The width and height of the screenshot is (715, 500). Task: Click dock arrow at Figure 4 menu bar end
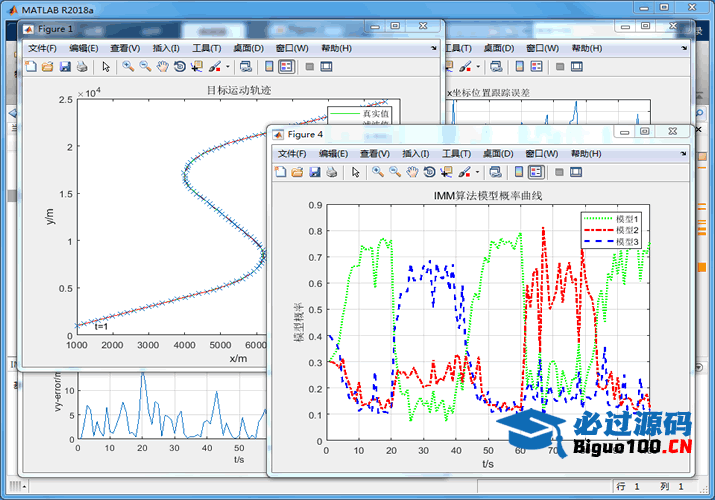pyautogui.click(x=683, y=153)
